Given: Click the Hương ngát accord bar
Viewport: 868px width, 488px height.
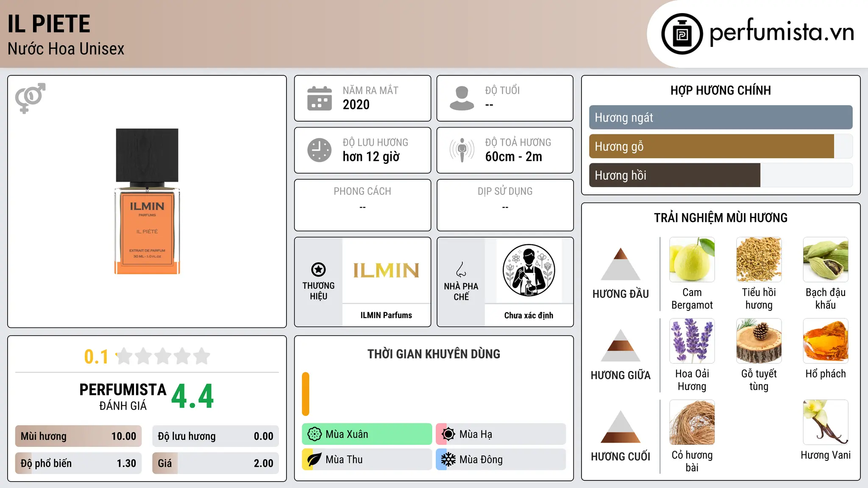Looking at the screenshot, I should (721, 117).
